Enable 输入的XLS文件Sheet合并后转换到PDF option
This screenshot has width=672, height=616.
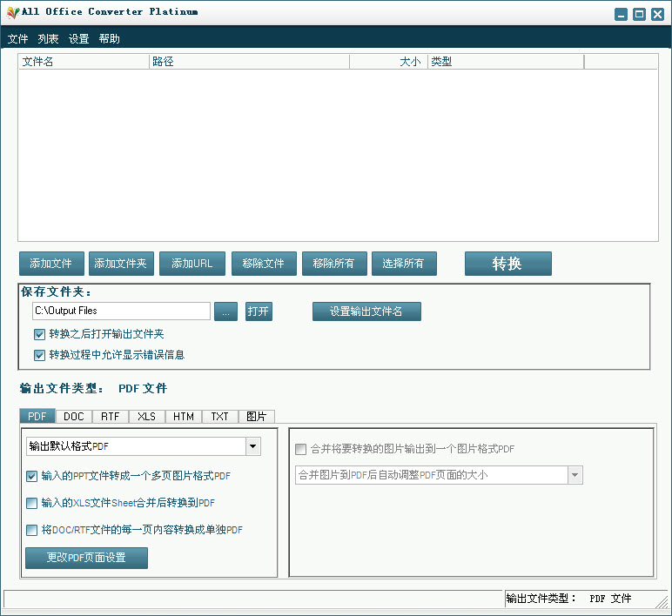tap(32, 503)
